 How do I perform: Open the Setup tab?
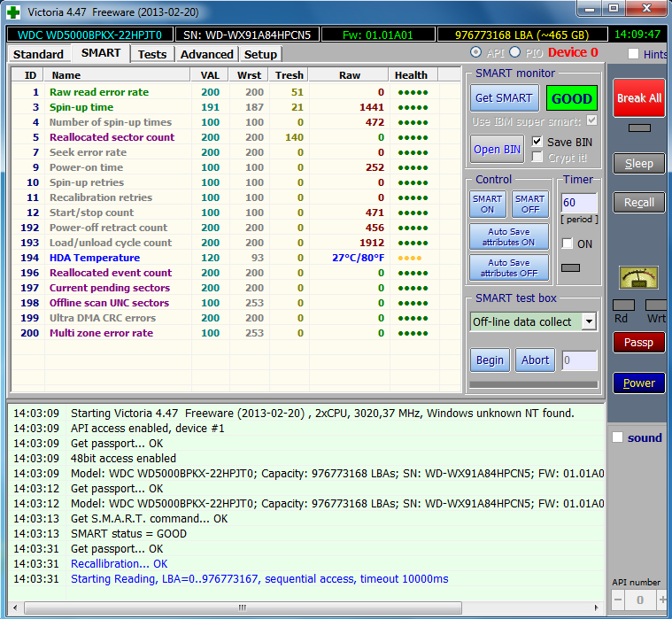pyautogui.click(x=260, y=54)
